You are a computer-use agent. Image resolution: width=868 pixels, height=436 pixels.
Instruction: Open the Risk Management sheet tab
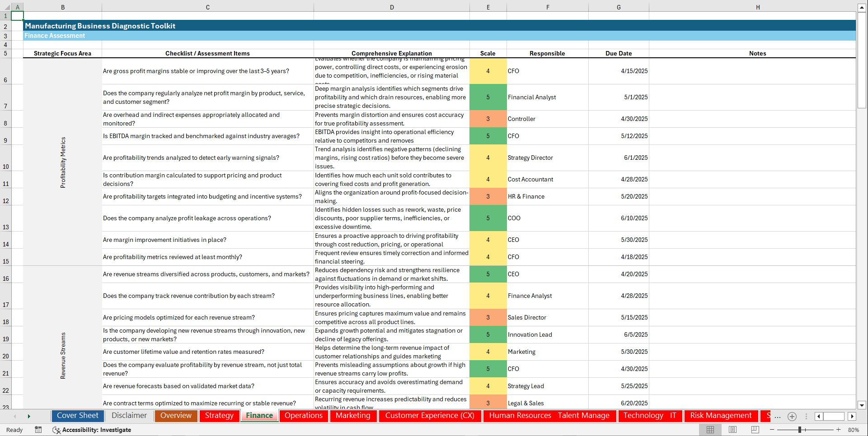click(x=721, y=416)
